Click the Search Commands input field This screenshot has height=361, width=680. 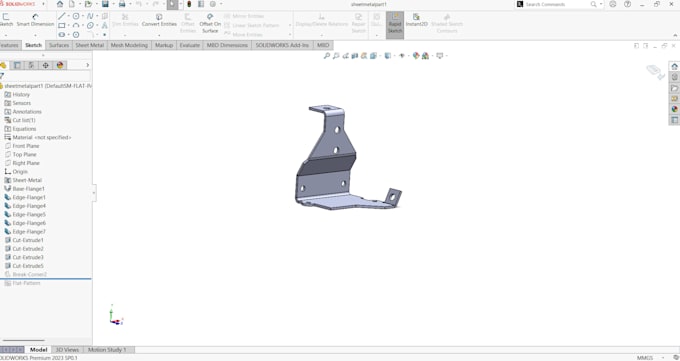tap(557, 4)
